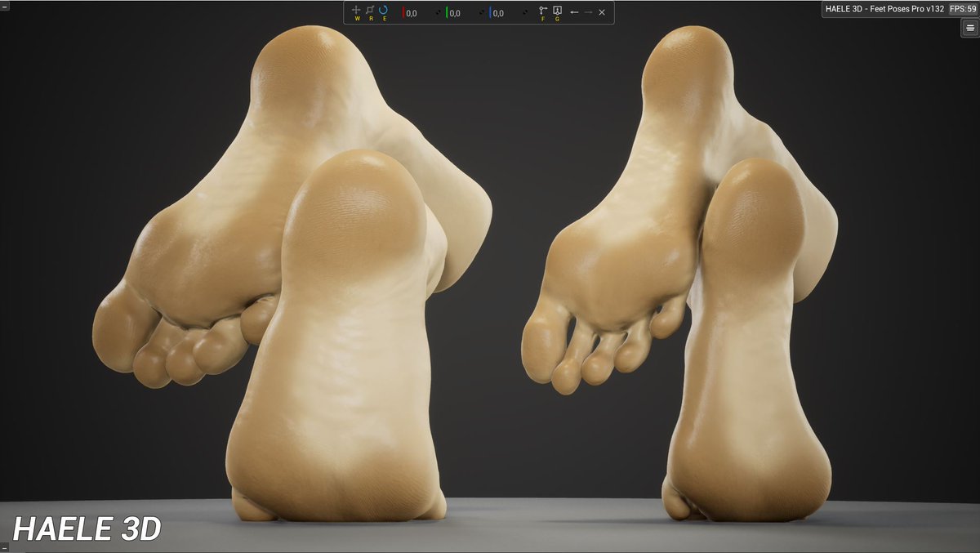Click the small minus button at bottom-left corner
Screen dimensions: 980x553
3,546
